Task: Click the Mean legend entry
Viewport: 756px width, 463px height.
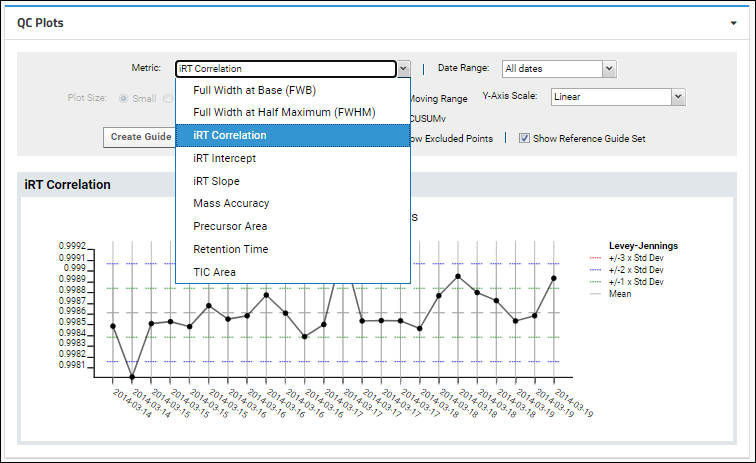Action: click(x=620, y=294)
